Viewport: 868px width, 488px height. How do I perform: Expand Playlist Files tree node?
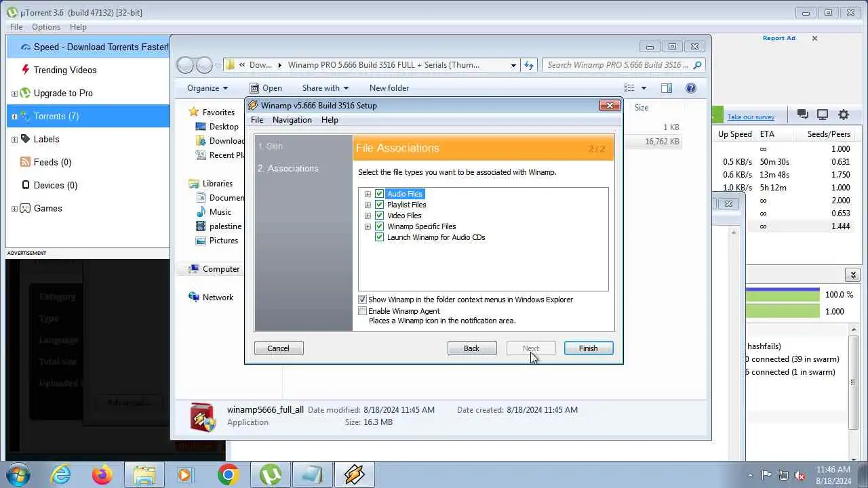coord(368,205)
